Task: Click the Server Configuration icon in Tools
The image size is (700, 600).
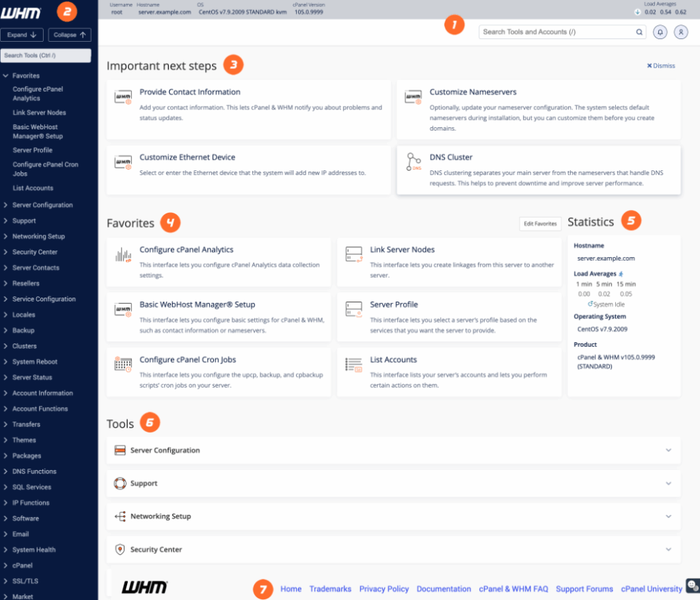Action: [120, 450]
